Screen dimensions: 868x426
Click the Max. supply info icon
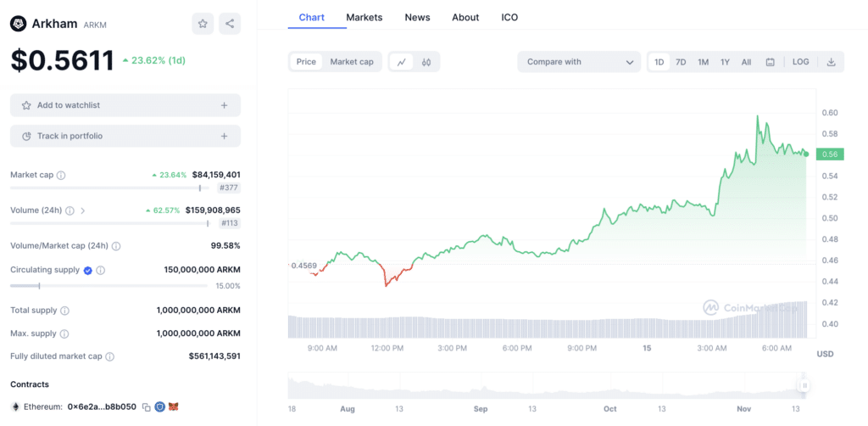64,334
